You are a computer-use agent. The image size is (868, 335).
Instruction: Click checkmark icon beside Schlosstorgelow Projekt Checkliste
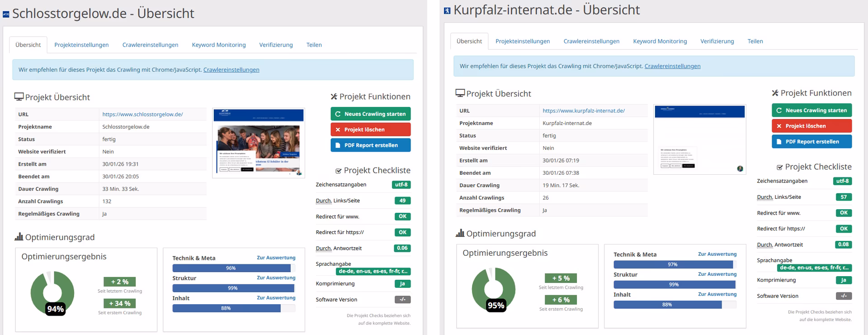[x=338, y=171]
